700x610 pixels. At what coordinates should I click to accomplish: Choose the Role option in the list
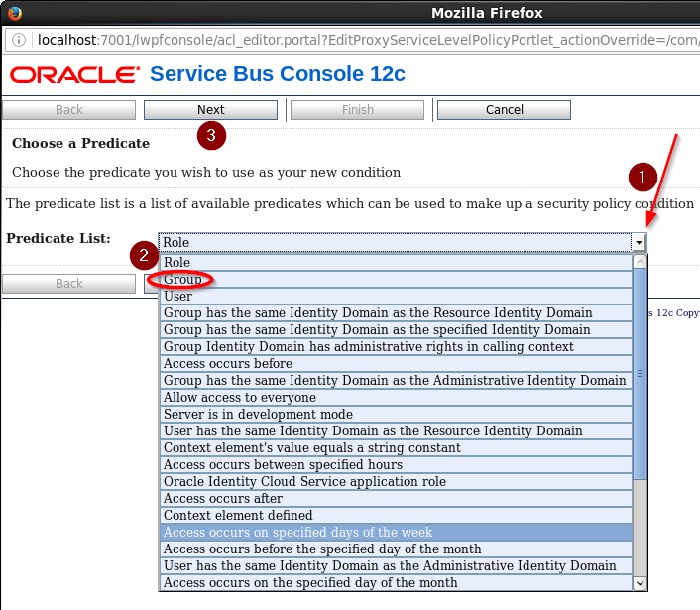tap(176, 263)
